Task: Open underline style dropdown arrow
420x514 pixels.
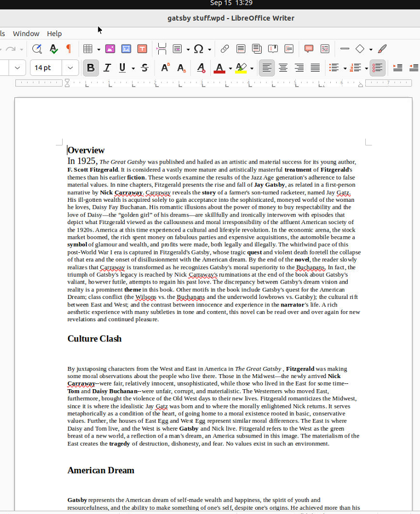Action: (x=133, y=68)
